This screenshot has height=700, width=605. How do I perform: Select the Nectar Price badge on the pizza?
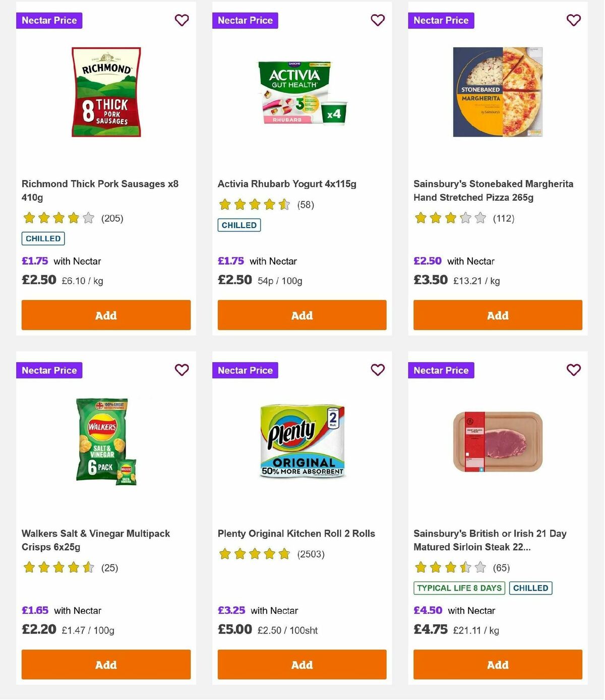tap(441, 20)
